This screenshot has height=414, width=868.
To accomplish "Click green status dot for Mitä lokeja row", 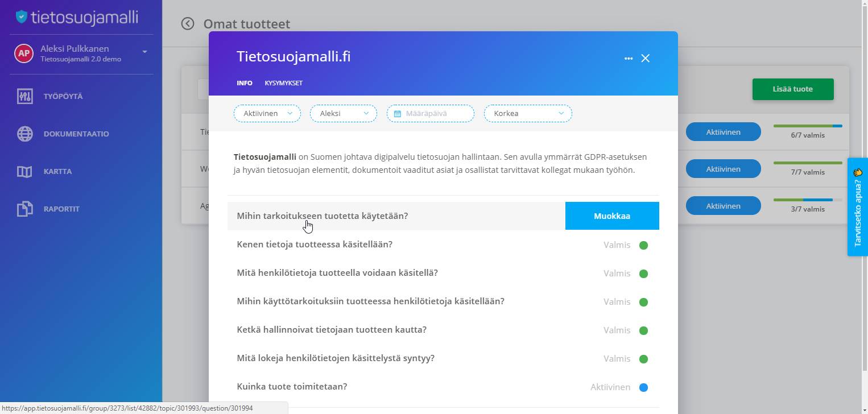I will coord(644,359).
